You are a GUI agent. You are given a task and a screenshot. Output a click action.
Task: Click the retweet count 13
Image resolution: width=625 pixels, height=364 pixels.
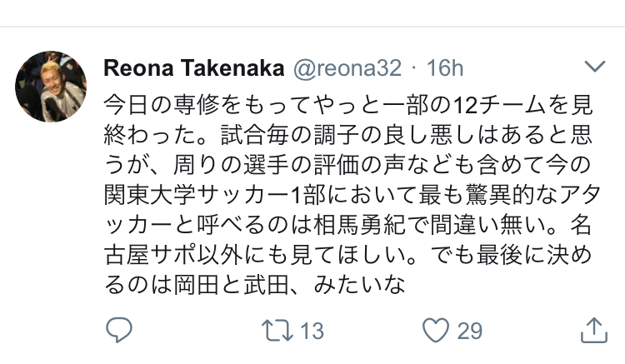pos(311,331)
